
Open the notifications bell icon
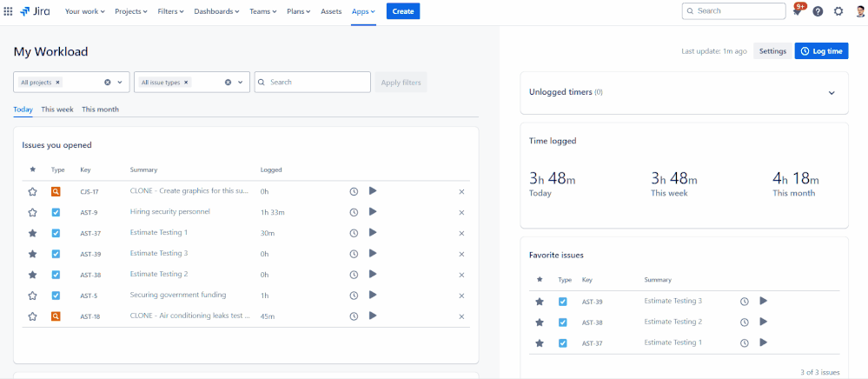pyautogui.click(x=797, y=11)
